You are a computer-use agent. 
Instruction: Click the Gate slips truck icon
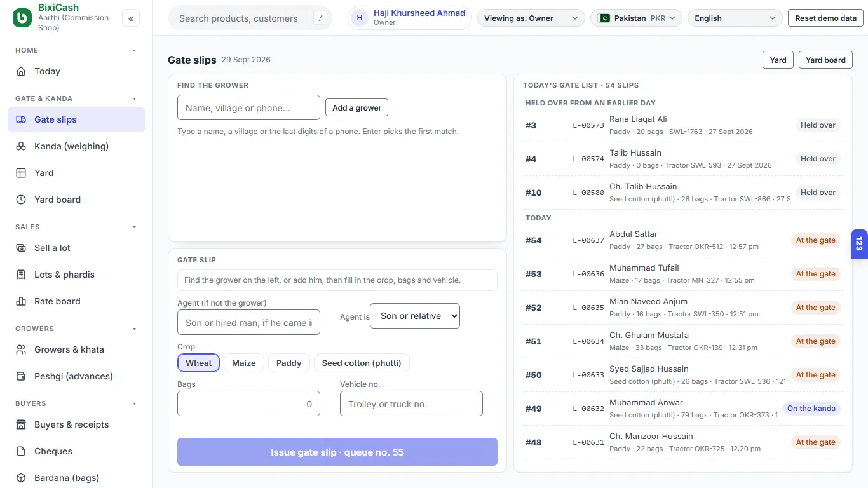21,119
